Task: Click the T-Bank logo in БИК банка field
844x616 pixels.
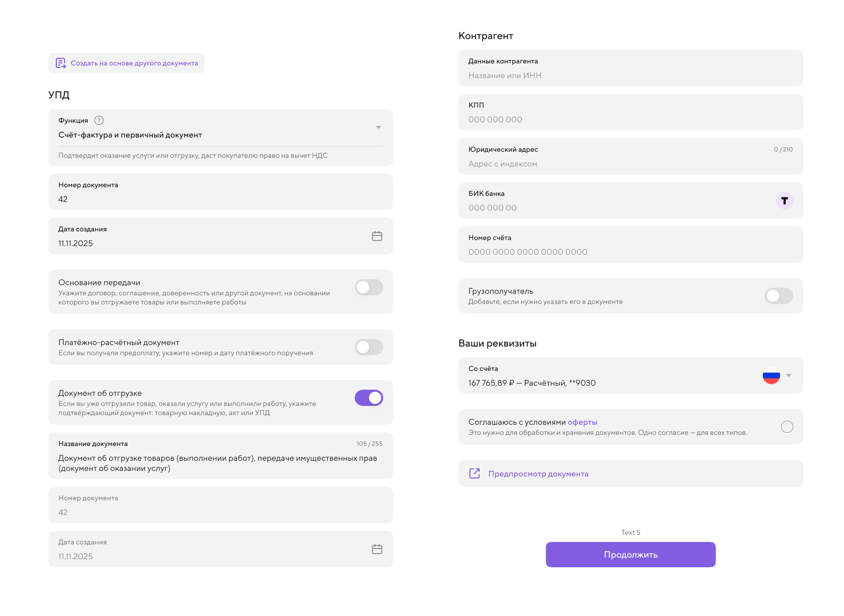Action: 784,200
